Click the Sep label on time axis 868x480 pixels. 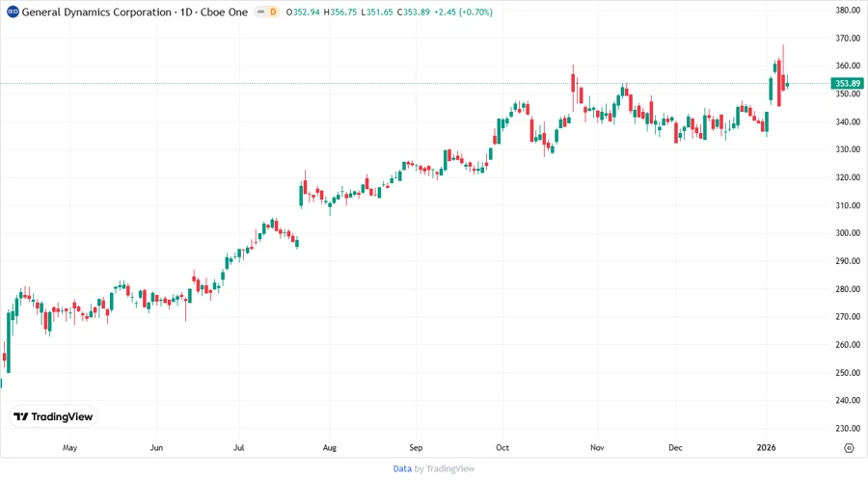click(x=416, y=447)
